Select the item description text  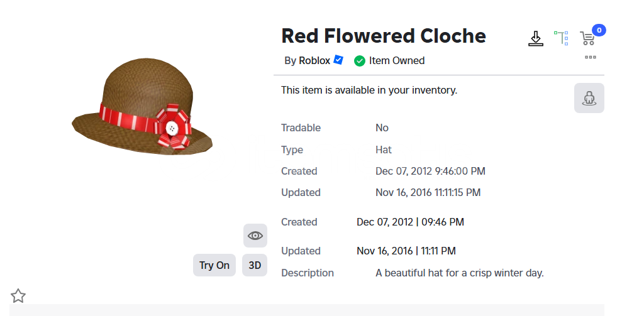click(460, 273)
